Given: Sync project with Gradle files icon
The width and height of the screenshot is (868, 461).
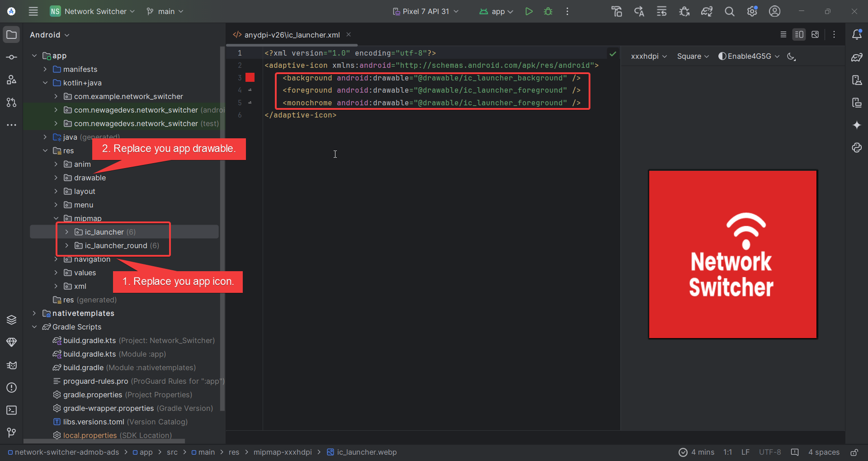Looking at the screenshot, I should (707, 11).
